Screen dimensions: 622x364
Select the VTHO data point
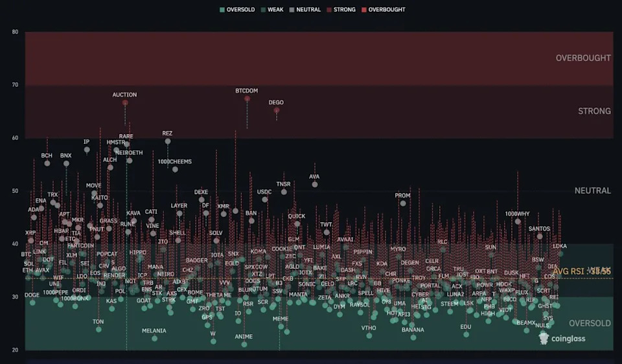[369, 336]
